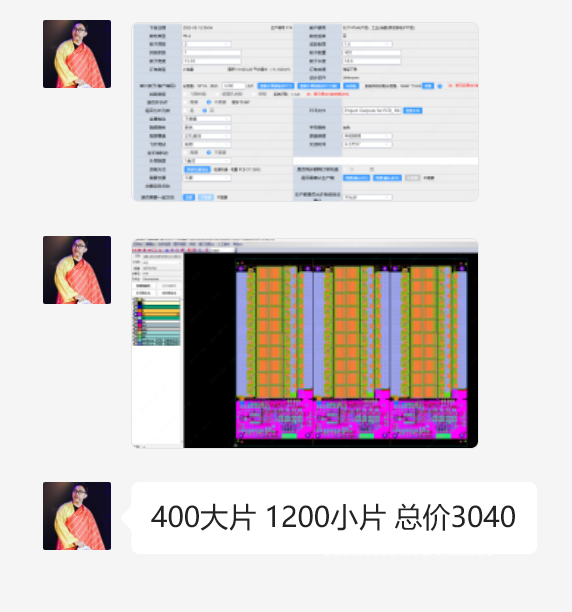Image resolution: width=572 pixels, height=612 pixels.
Task: Click the gray disabled button beside two blue buttons
Action: tap(412, 178)
